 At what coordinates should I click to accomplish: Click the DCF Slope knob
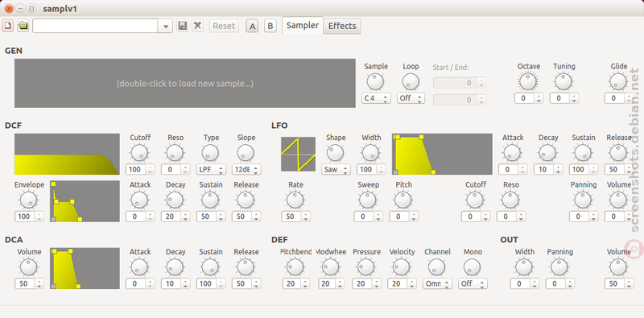tap(246, 153)
